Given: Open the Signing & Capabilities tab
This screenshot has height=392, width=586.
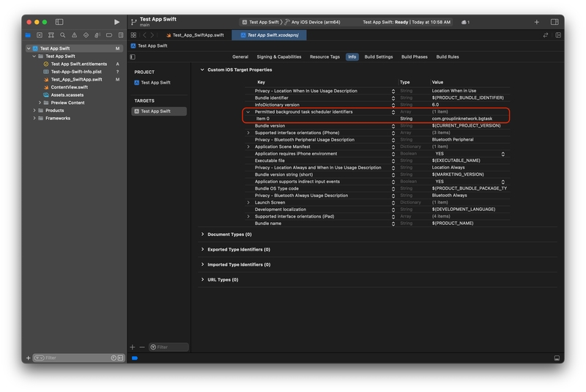Looking at the screenshot, I should coord(278,56).
